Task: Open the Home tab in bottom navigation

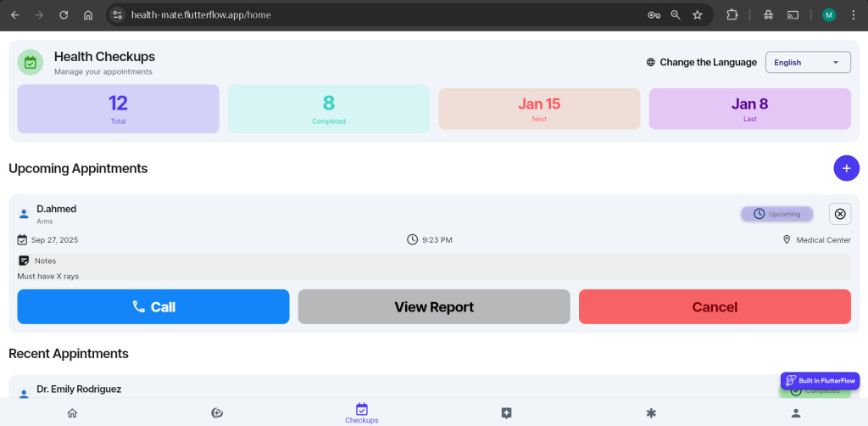Action: 72,413
